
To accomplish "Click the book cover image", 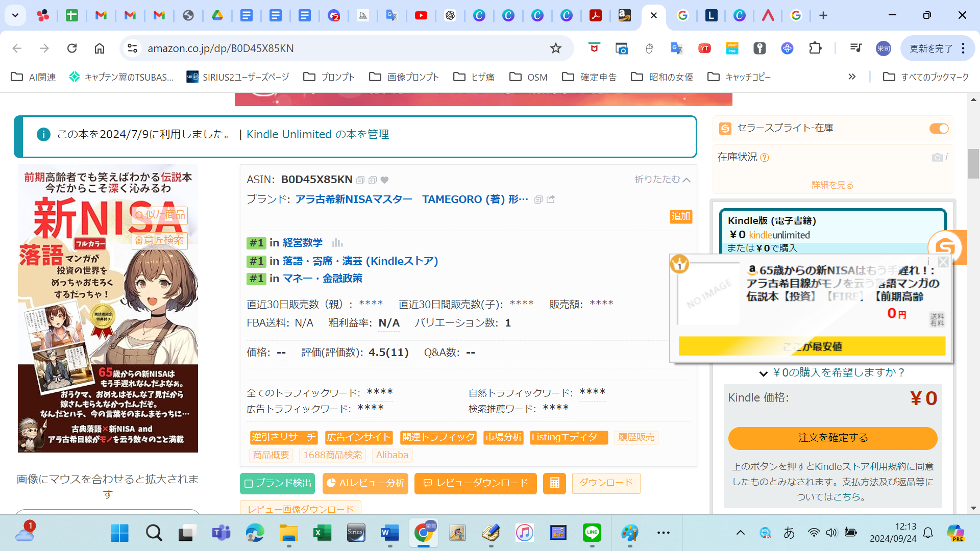I will (108, 309).
